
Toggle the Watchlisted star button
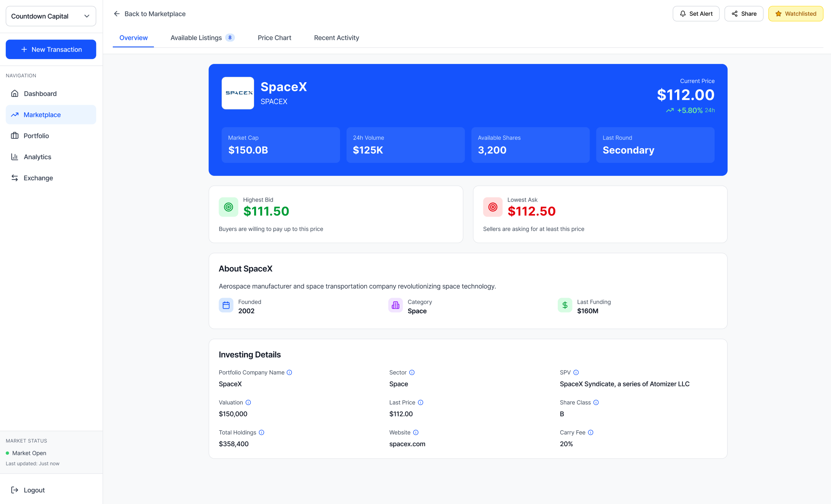796,14
